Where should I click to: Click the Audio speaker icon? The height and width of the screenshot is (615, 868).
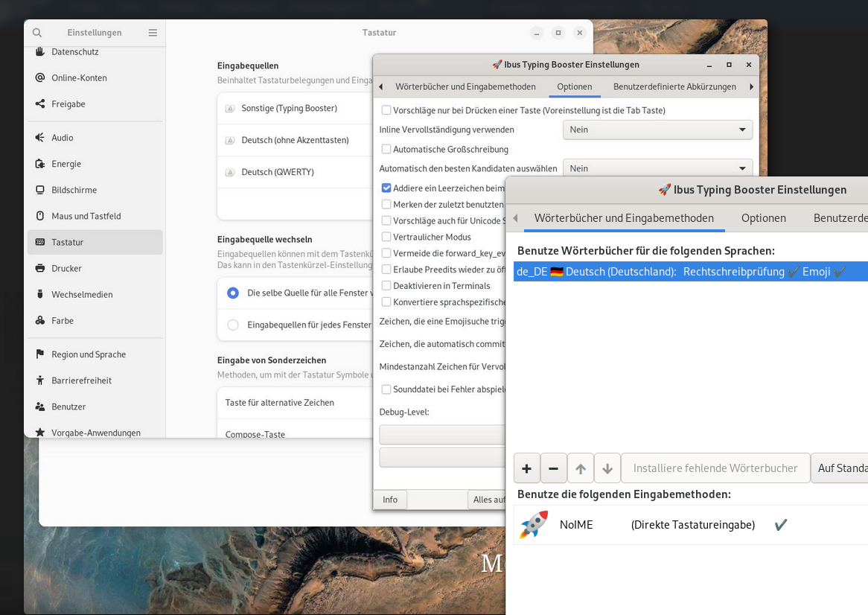coord(40,137)
